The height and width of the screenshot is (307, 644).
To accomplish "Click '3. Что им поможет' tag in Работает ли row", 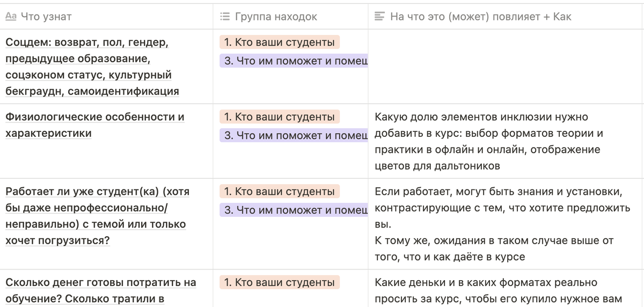I will point(294,210).
